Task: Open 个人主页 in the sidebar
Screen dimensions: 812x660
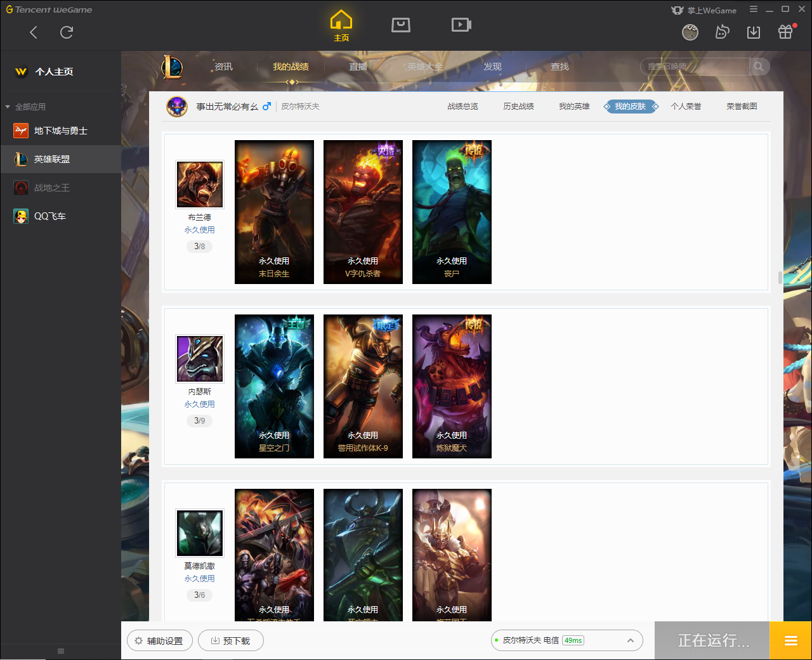Action: click(x=54, y=72)
